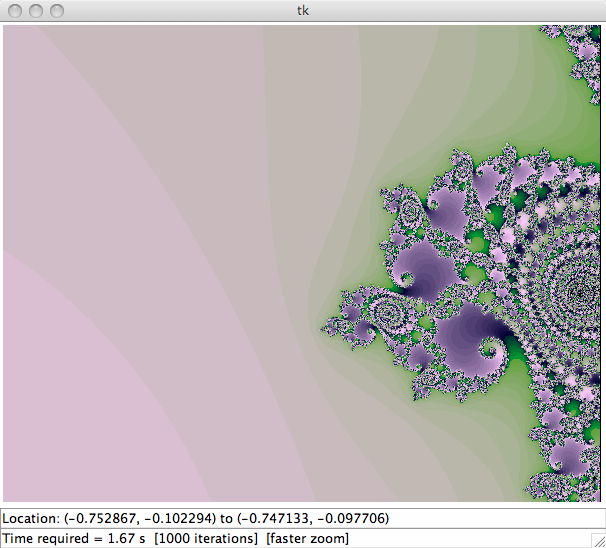Minimize the tk window
This screenshot has height=548, width=606.
pyautogui.click(x=36, y=11)
